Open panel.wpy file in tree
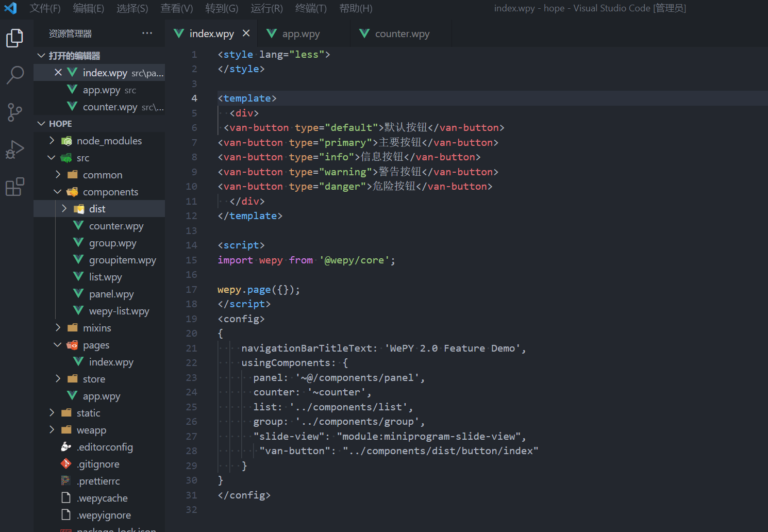768x532 pixels. [99, 294]
